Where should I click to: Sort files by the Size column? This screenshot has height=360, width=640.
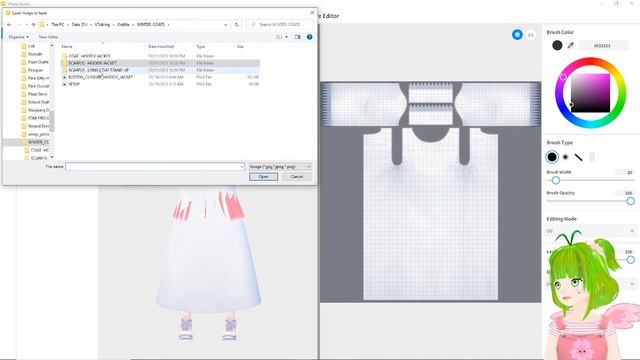[x=240, y=47]
